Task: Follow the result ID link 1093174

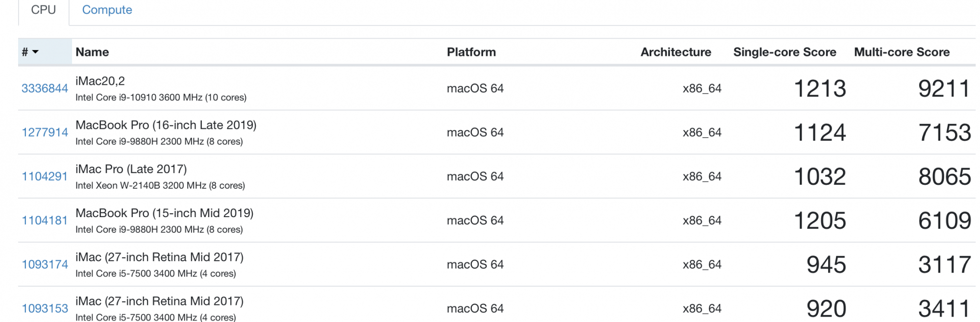Action: click(45, 265)
